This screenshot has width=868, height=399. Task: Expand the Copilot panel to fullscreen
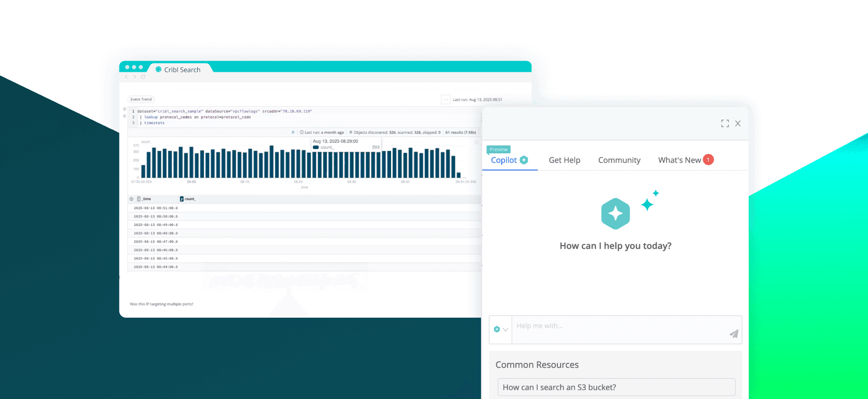point(725,123)
